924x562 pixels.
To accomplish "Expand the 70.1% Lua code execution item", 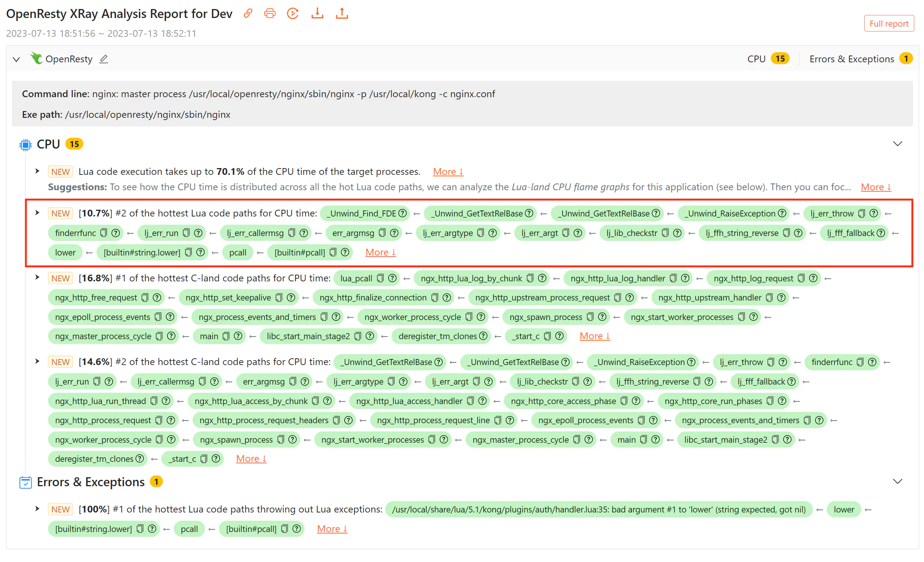I will pyautogui.click(x=37, y=171).
